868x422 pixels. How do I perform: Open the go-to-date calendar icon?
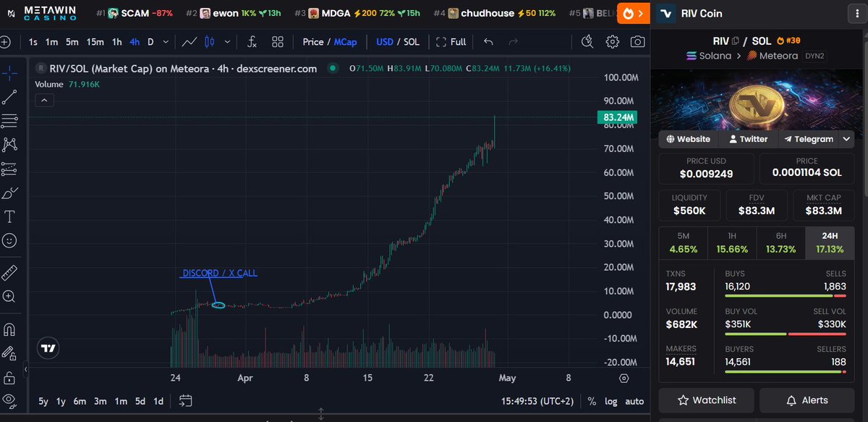tap(186, 400)
